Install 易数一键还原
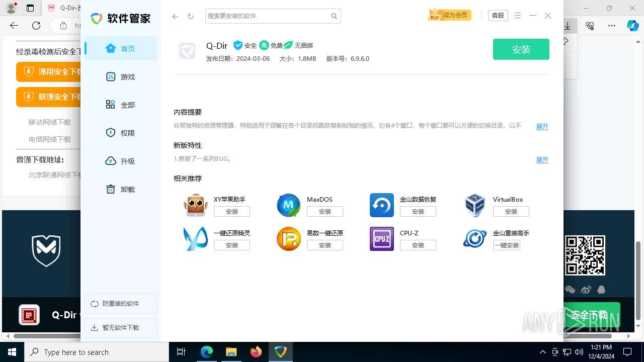644x362 pixels. coord(325,245)
